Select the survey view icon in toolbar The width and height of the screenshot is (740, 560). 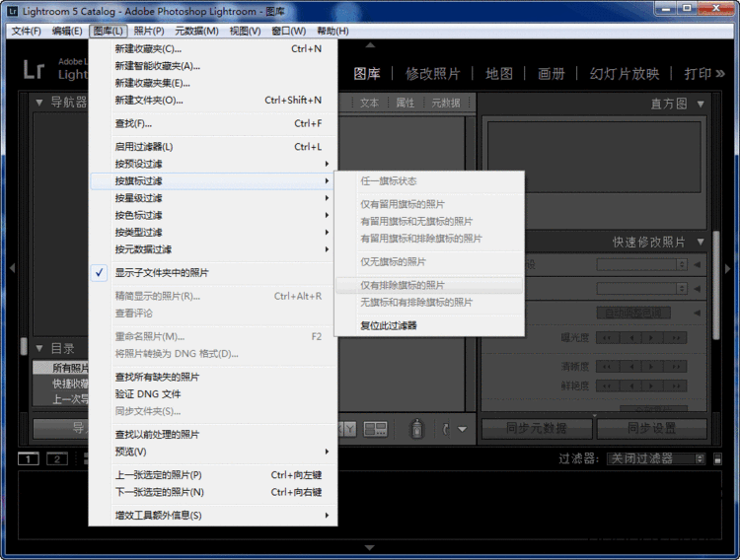click(x=376, y=429)
